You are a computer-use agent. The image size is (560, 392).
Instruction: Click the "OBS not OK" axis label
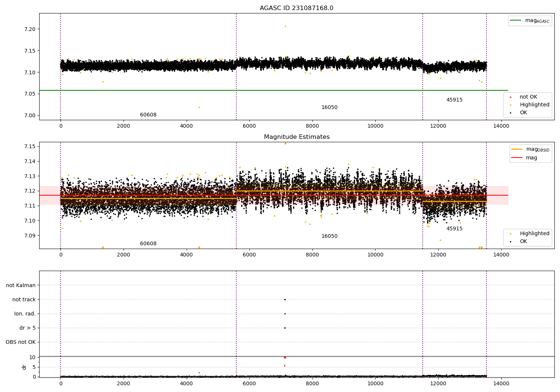coord(21,342)
